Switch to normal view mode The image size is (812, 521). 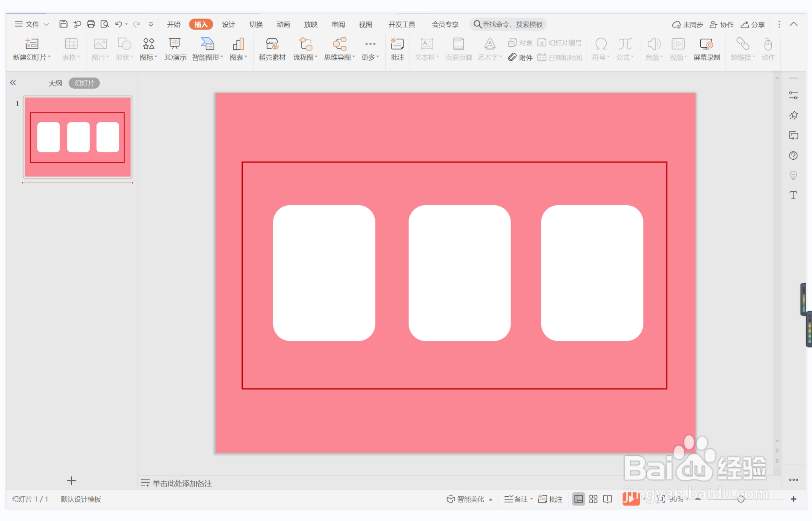click(578, 499)
